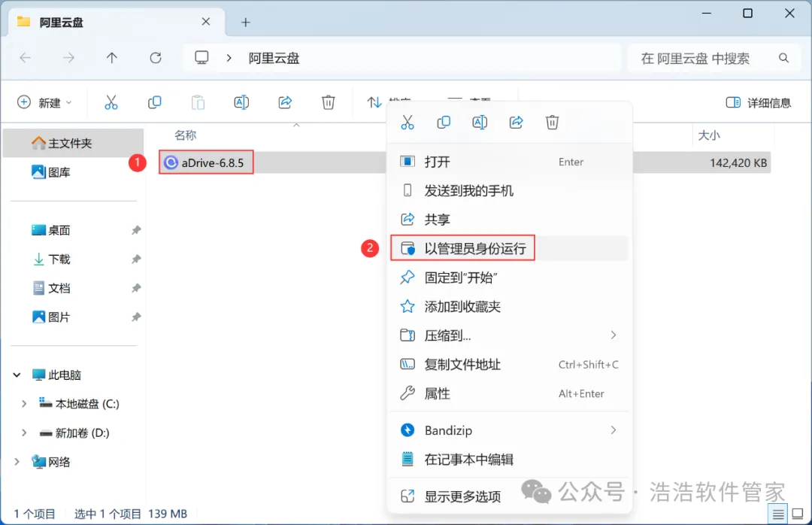Open 属性 from the context menu
Screen dimensions: 812x525
coord(510,394)
